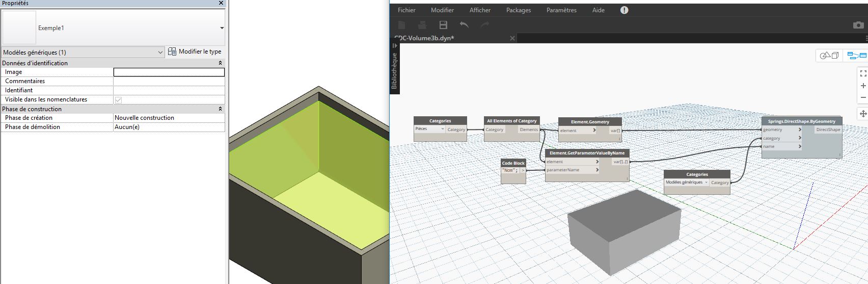
Task: Click the camera export image icon
Action: coord(858,25)
